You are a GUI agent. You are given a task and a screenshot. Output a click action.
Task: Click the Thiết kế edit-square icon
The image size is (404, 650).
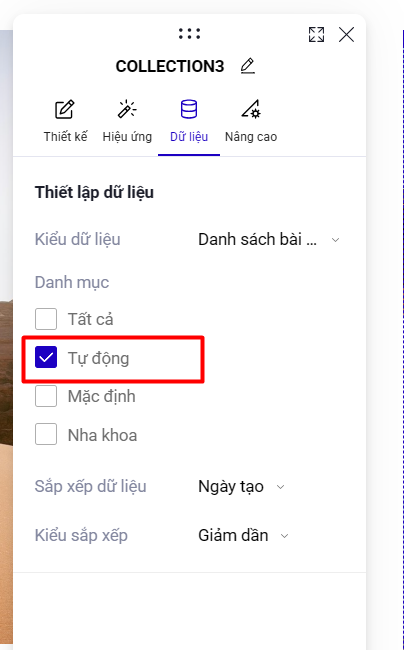pos(65,109)
